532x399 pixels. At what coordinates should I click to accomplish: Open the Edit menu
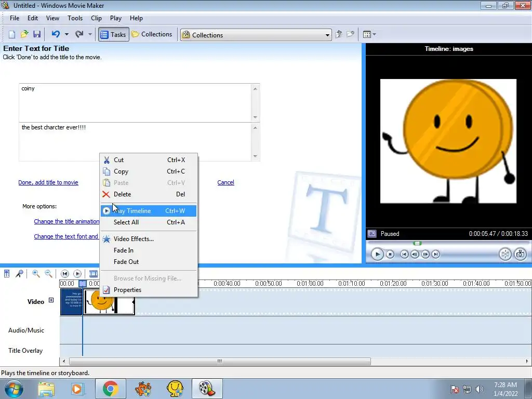33,18
